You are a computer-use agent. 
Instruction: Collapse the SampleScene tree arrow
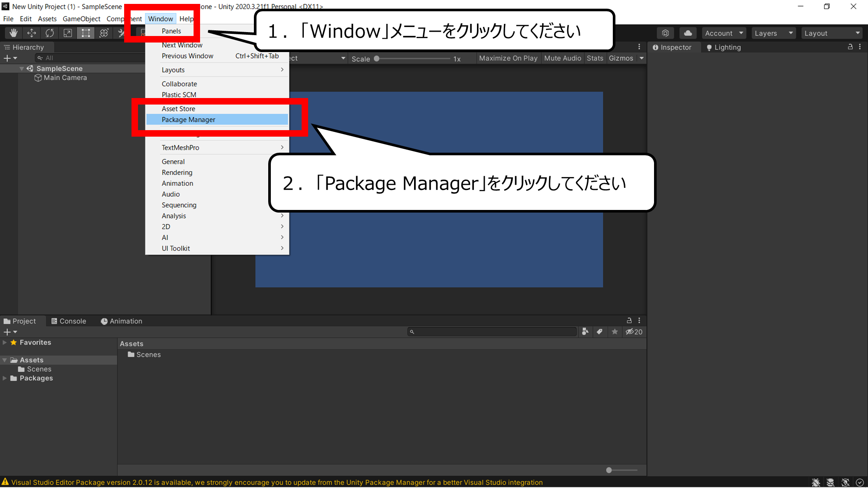click(x=21, y=69)
